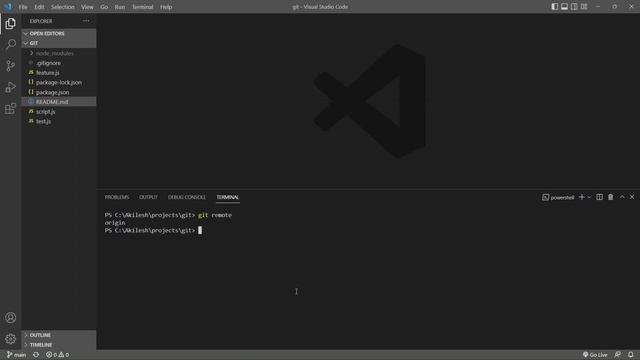Open the Extensions view icon

point(11,109)
